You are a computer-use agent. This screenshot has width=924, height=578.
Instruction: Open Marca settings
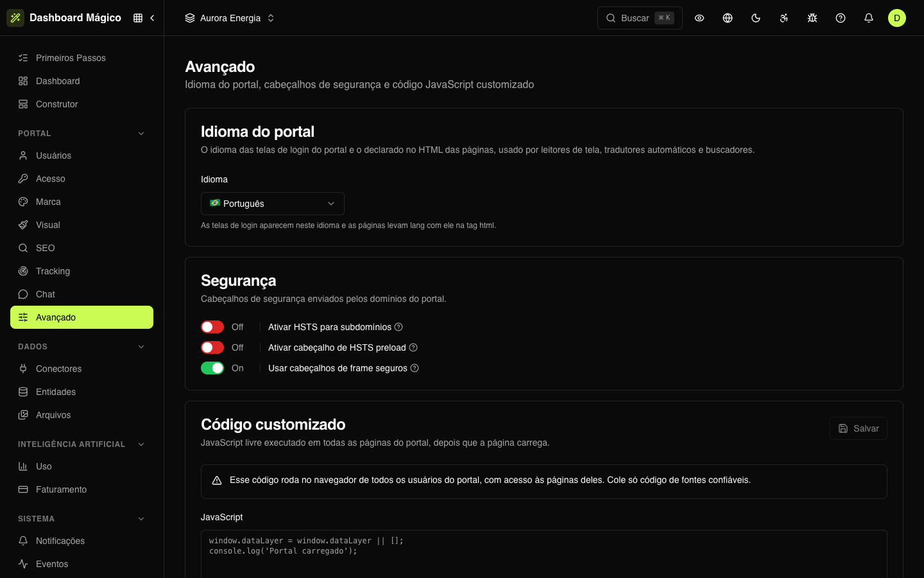[81, 202]
